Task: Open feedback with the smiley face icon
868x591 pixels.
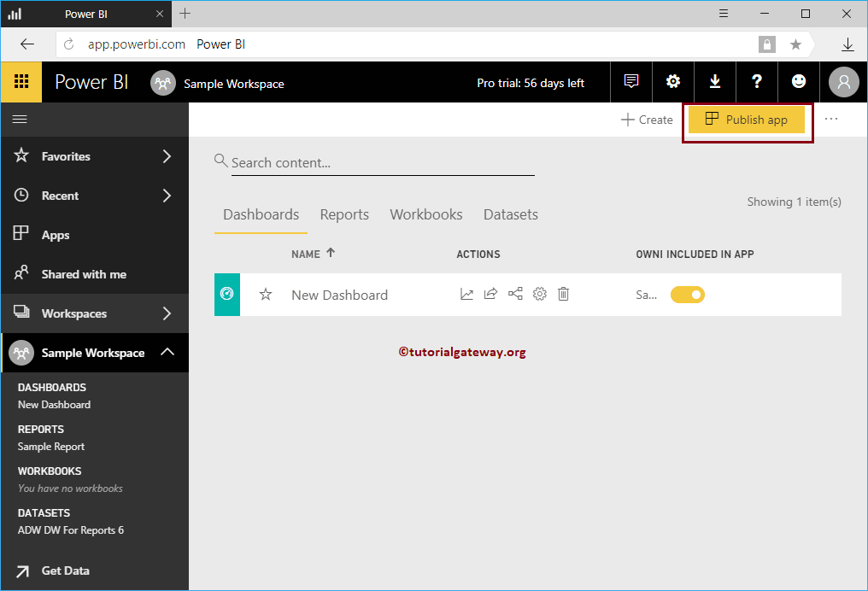Action: (x=798, y=81)
